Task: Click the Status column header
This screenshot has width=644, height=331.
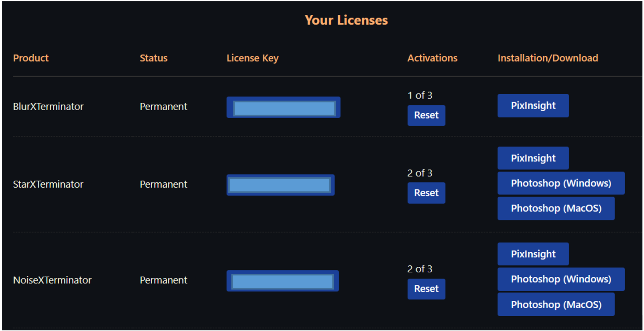Action: pyautogui.click(x=154, y=58)
